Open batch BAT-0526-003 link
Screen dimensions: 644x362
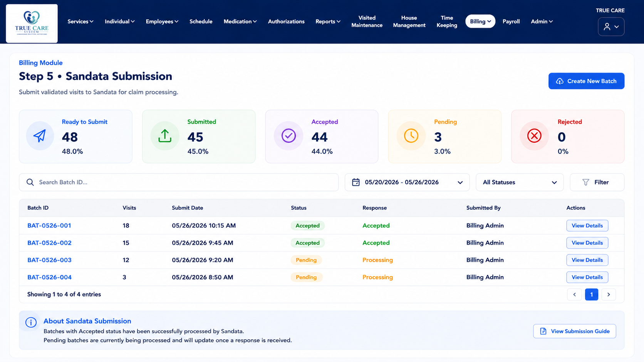click(49, 260)
